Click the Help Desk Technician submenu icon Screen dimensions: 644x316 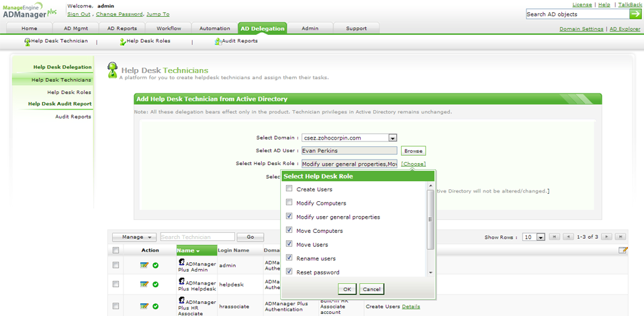point(28,42)
